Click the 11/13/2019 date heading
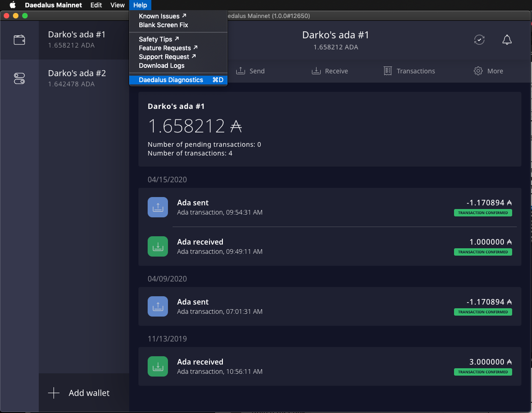Image resolution: width=532 pixels, height=413 pixels. [x=167, y=339]
